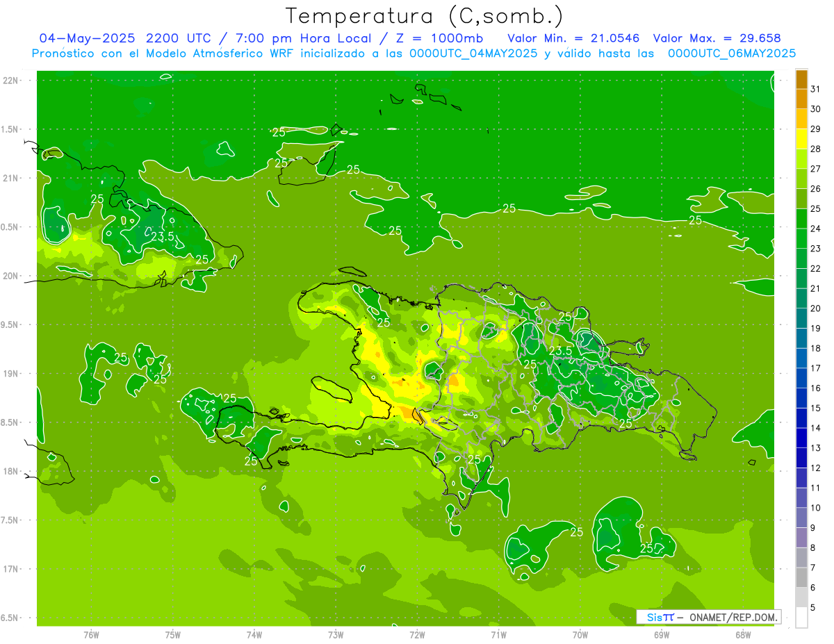Click the "22N" latitude axis label
Image resolution: width=834 pixels, height=644 pixels.
pyautogui.click(x=12, y=81)
